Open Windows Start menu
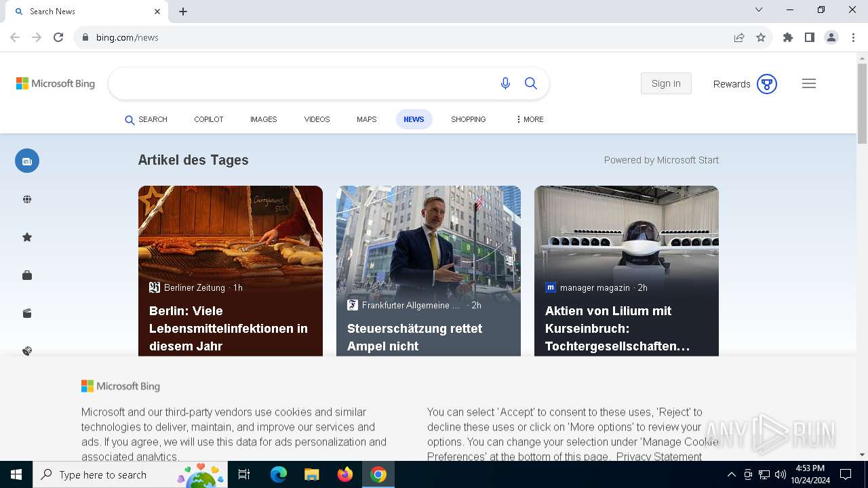Image resolution: width=868 pixels, height=488 pixels. pyautogui.click(x=16, y=474)
